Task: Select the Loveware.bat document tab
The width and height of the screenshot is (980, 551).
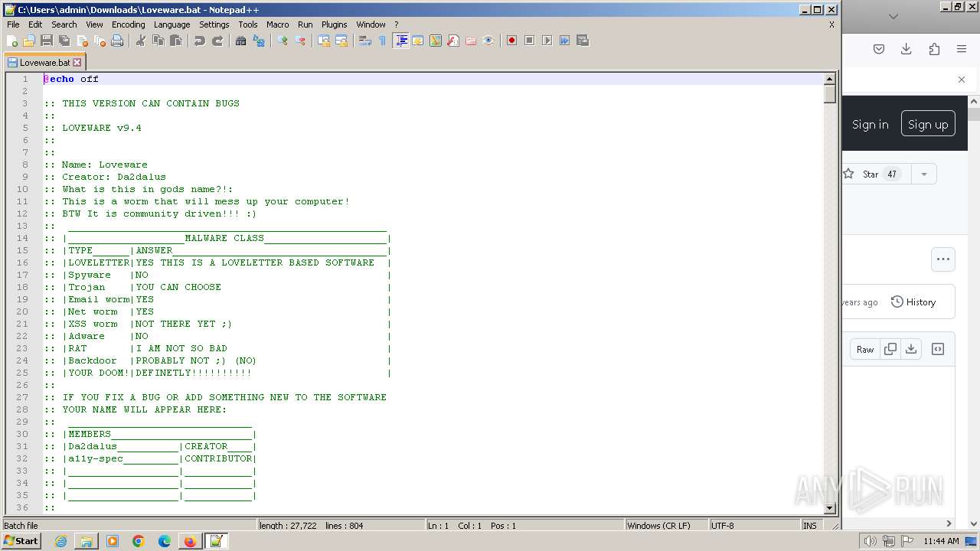Action: click(44, 63)
